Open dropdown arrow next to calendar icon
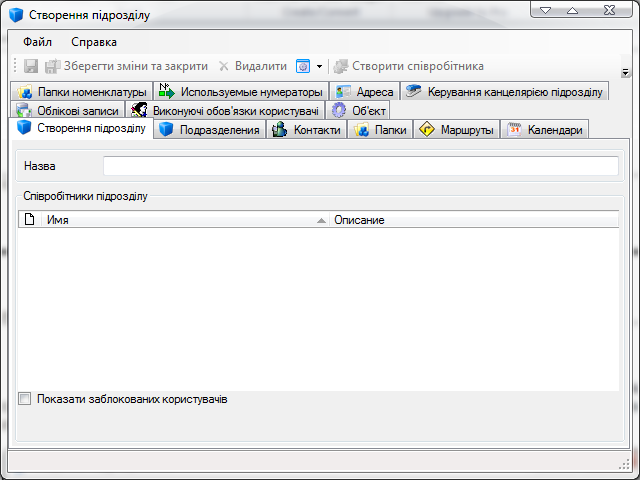 (x=319, y=66)
